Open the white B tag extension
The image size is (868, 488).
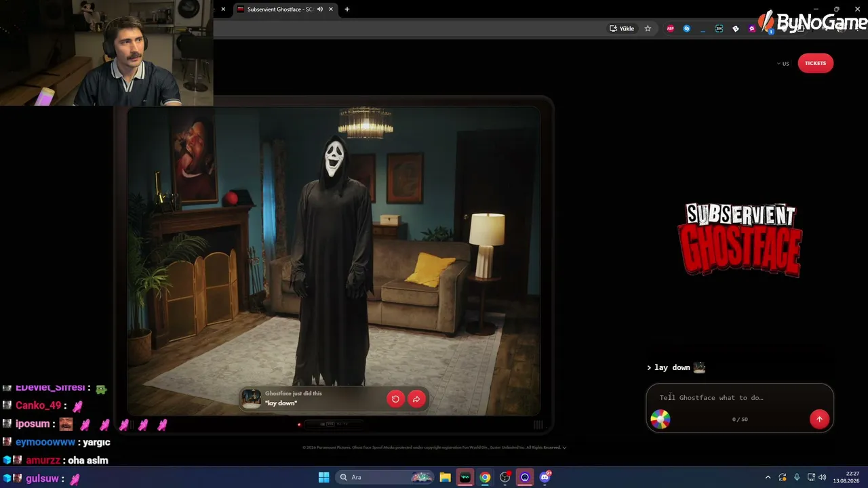click(736, 28)
